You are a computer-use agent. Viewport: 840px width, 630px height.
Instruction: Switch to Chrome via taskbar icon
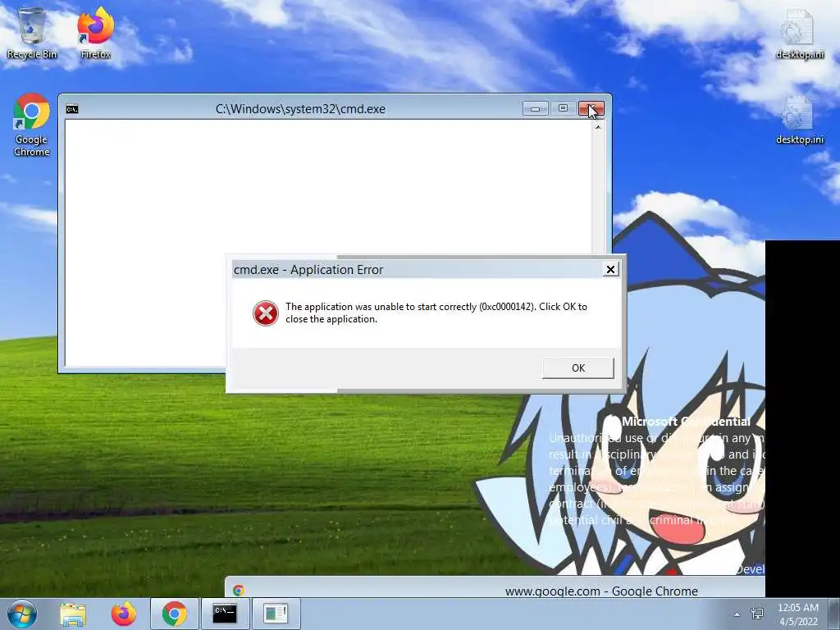point(175,614)
